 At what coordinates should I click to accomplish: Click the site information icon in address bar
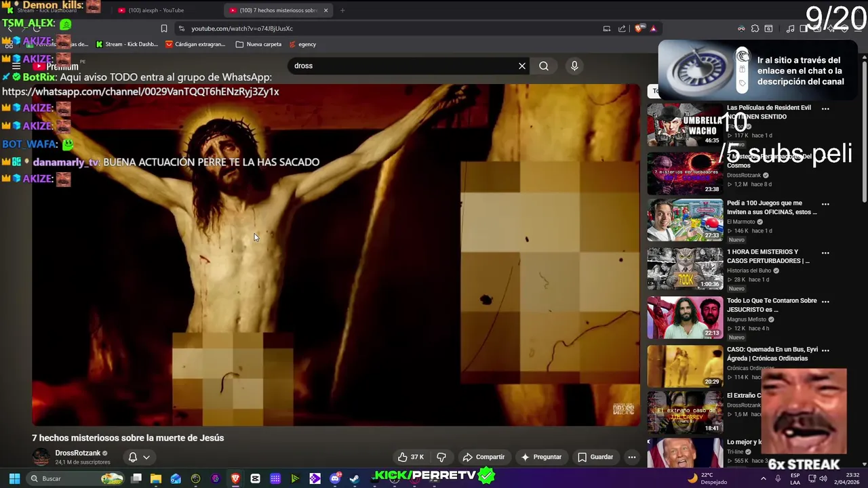[181, 28]
